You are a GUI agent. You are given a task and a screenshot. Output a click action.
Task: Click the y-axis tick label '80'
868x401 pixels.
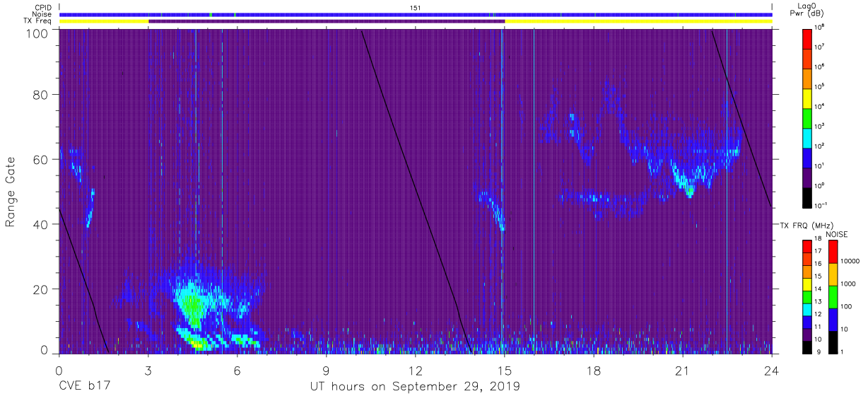(x=41, y=95)
